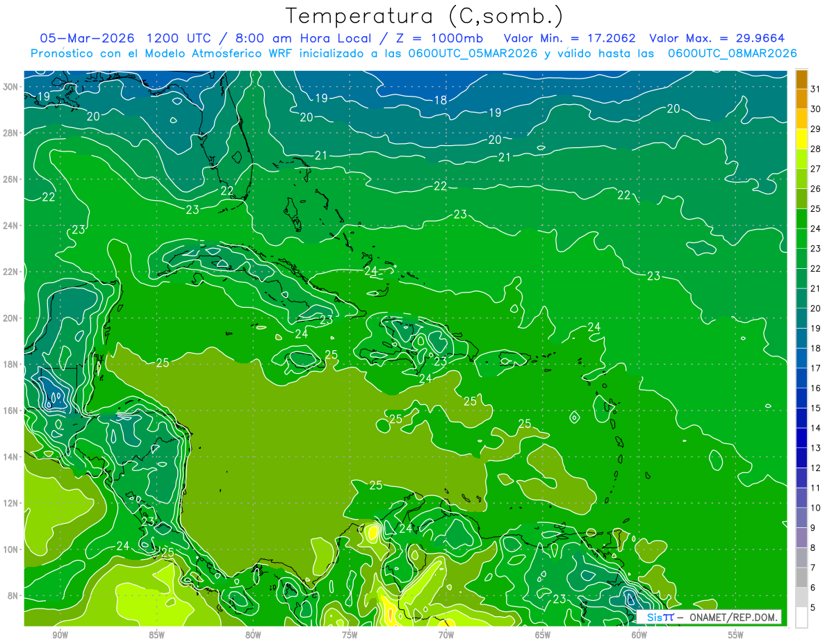Click the "28N" latitude axis label
834x644 pixels.
11,133
